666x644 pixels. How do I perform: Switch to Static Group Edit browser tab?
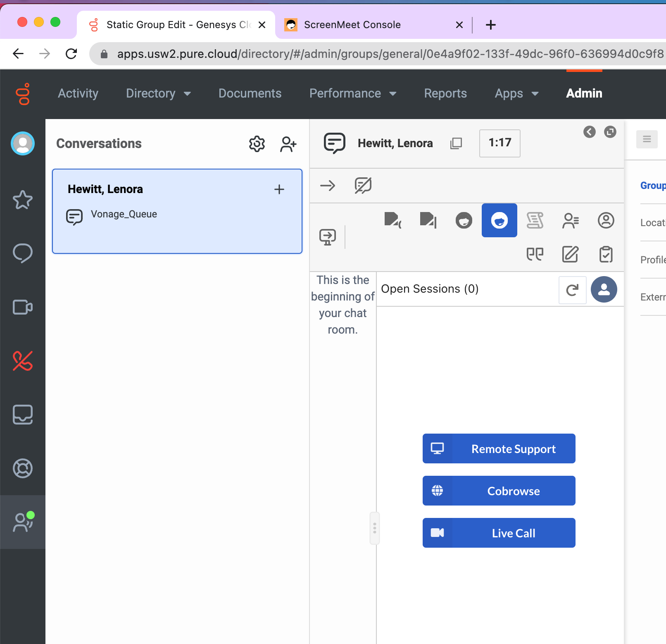click(x=176, y=25)
